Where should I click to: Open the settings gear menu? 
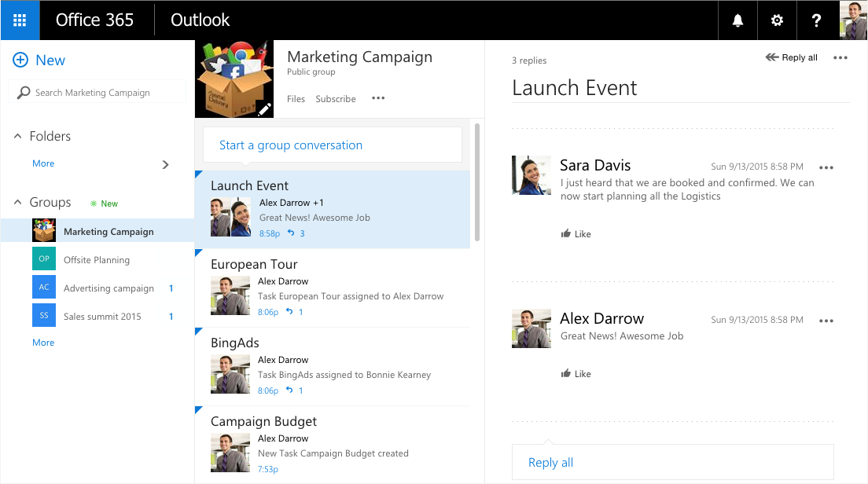pyautogui.click(x=777, y=20)
